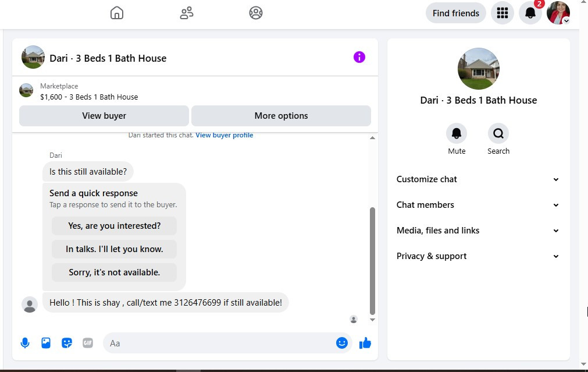The image size is (588, 372).
Task: Open the Groups icon in top bar
Action: (x=256, y=13)
